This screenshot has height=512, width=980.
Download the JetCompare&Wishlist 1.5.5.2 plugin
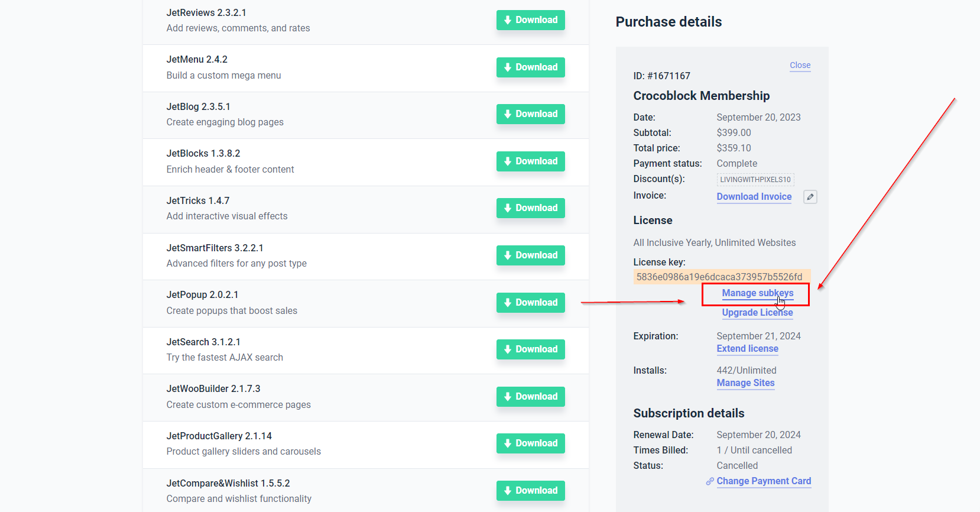pos(530,491)
